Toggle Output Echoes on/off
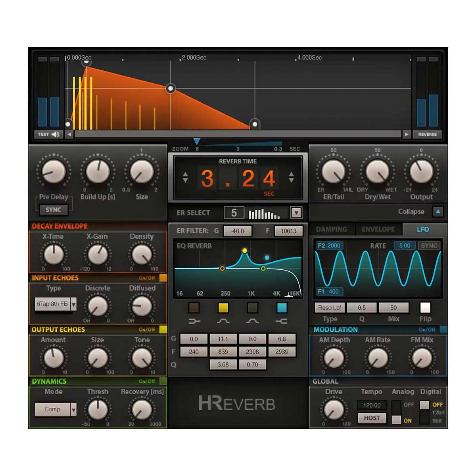 [x=163, y=329]
